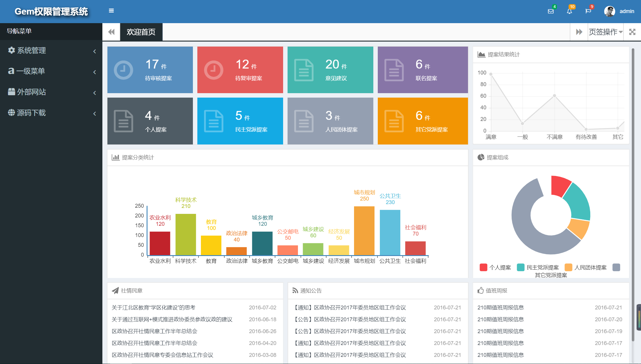Viewport: 641px width, 364px height.
Task: Open the bell alerts icon
Action: tap(569, 11)
